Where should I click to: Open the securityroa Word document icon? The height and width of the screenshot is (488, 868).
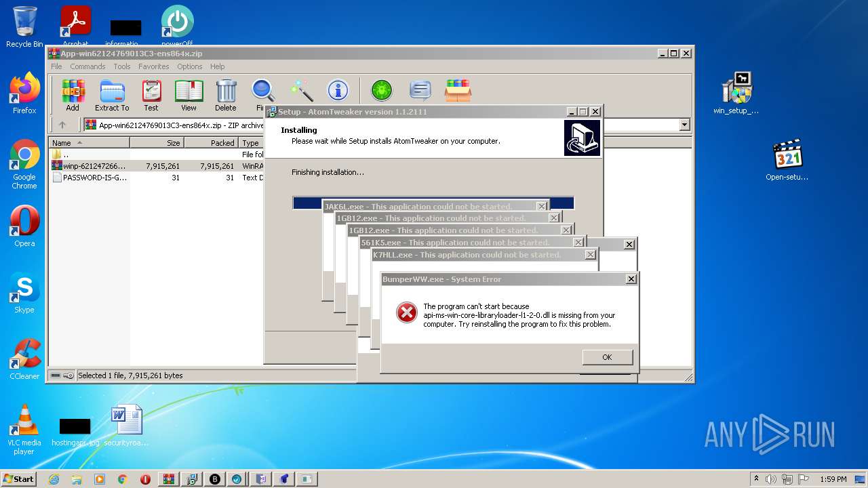(x=126, y=426)
